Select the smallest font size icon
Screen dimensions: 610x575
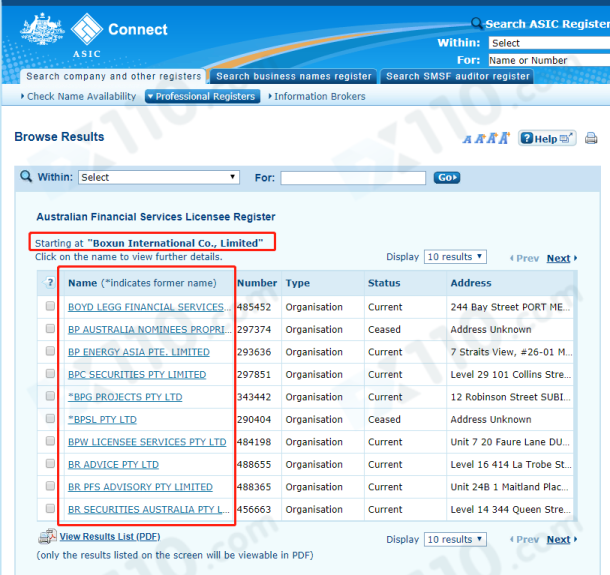(x=467, y=139)
